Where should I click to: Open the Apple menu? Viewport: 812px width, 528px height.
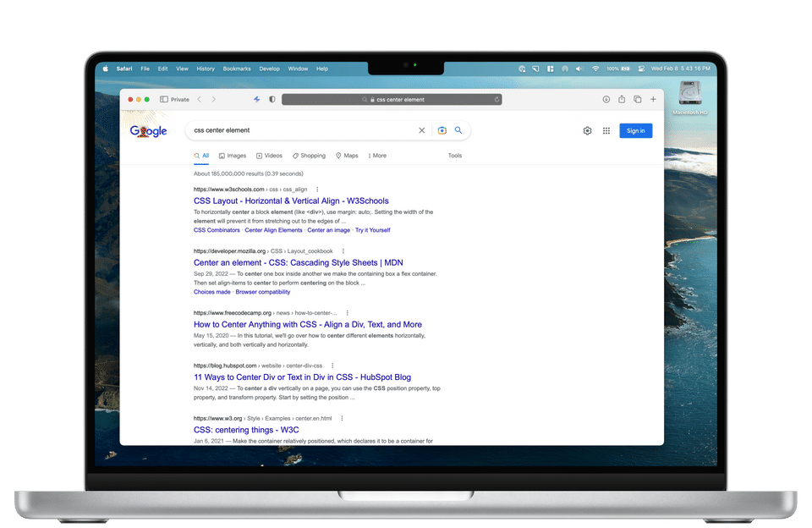coord(106,69)
